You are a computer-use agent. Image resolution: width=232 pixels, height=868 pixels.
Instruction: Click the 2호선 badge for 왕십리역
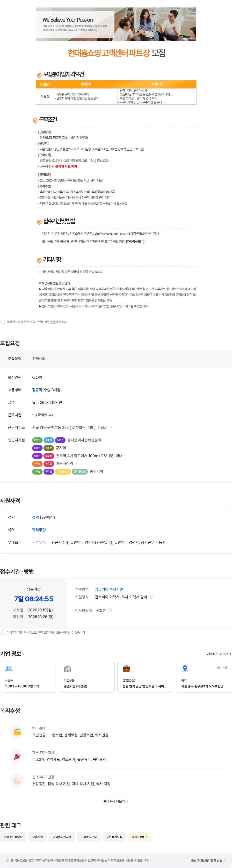coord(37,471)
